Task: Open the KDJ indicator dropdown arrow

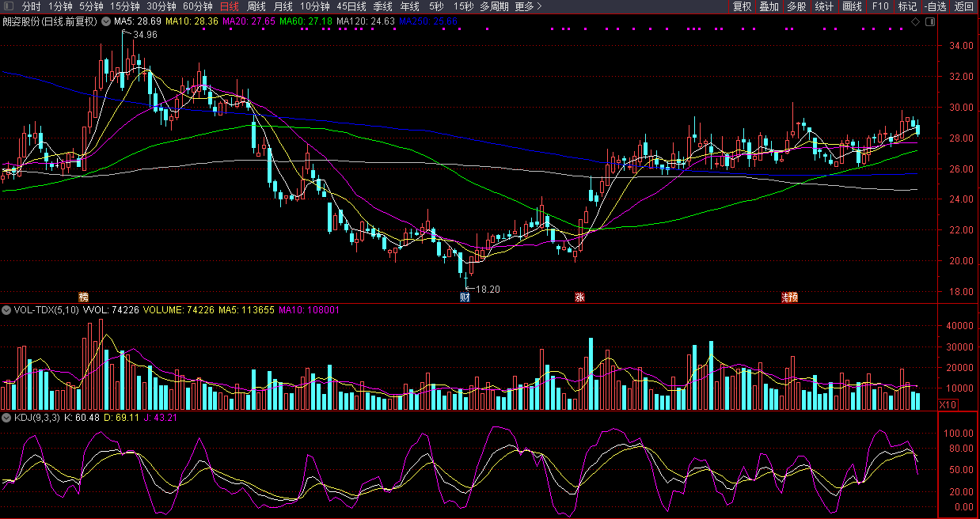Action: [x=6, y=417]
